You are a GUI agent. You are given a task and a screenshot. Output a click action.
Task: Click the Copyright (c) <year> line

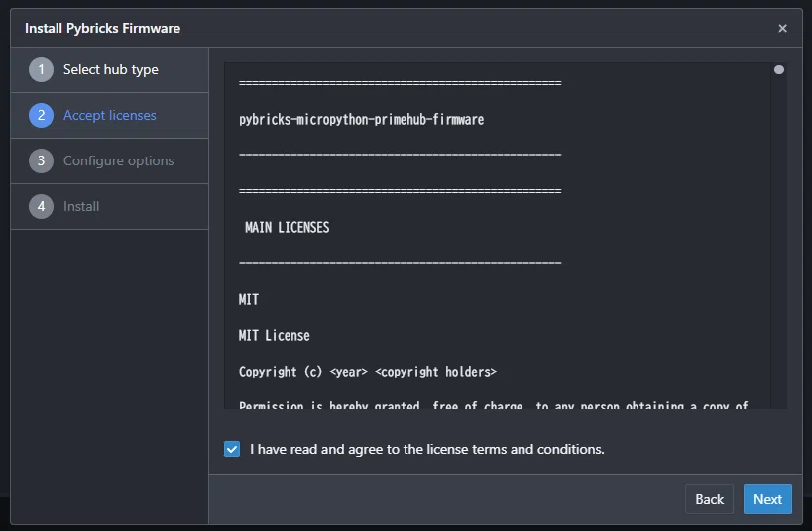368,372
